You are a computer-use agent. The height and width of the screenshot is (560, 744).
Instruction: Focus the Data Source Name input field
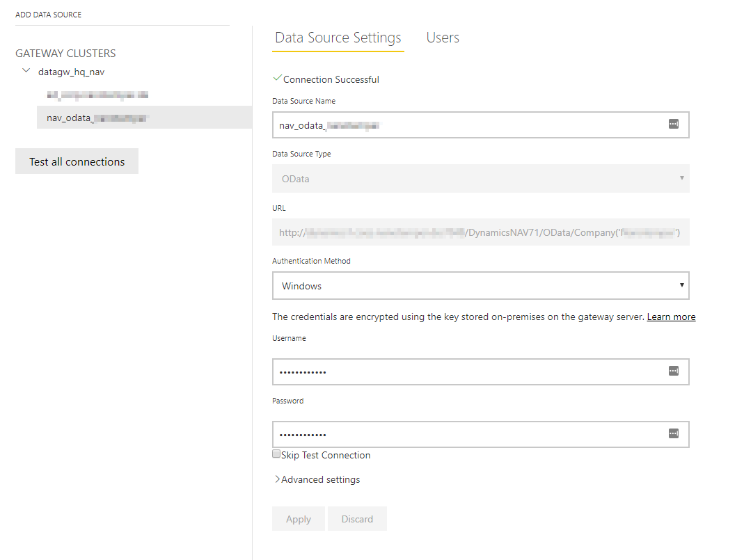pos(481,125)
